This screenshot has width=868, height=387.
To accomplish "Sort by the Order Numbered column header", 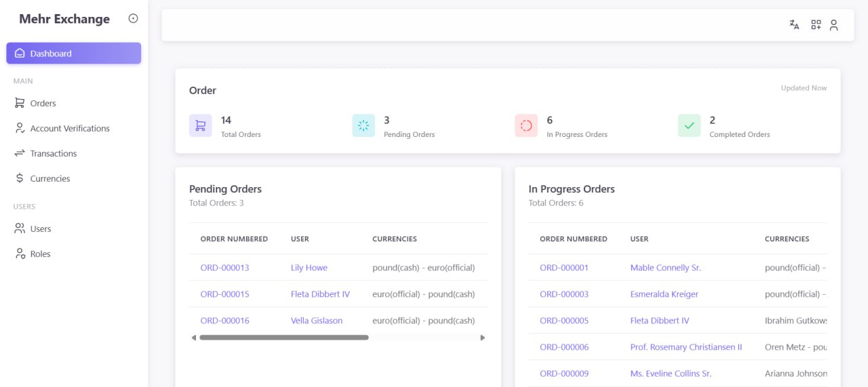I will pyautogui.click(x=234, y=239).
